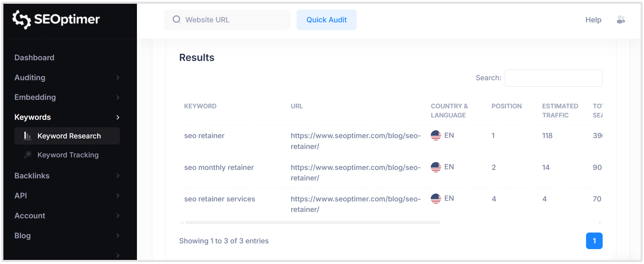Open the Blog menu item
Screen dimensions: 644x264
pyautogui.click(x=22, y=236)
